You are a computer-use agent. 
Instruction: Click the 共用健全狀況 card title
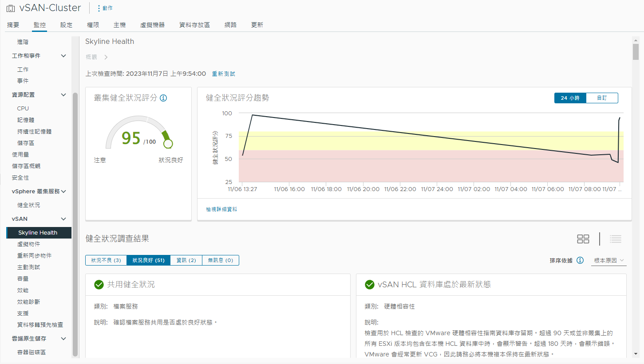(x=131, y=285)
